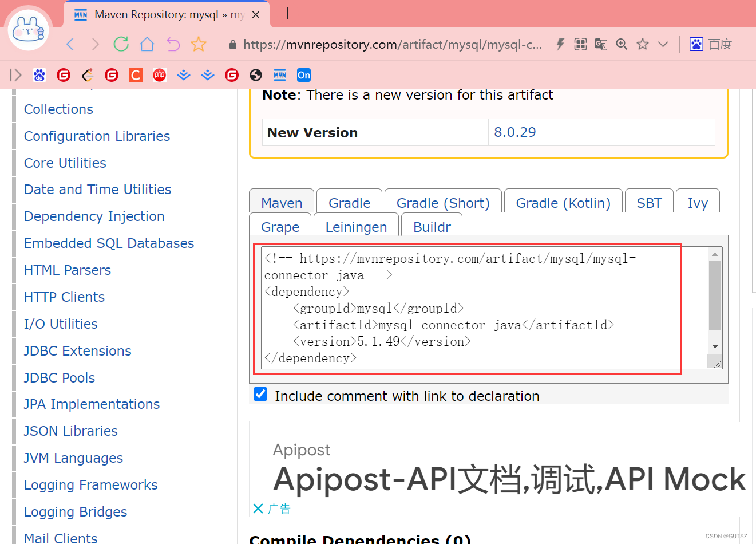Switch to the Maven tab
Viewport: 756px width, 544px height.
[x=282, y=203]
